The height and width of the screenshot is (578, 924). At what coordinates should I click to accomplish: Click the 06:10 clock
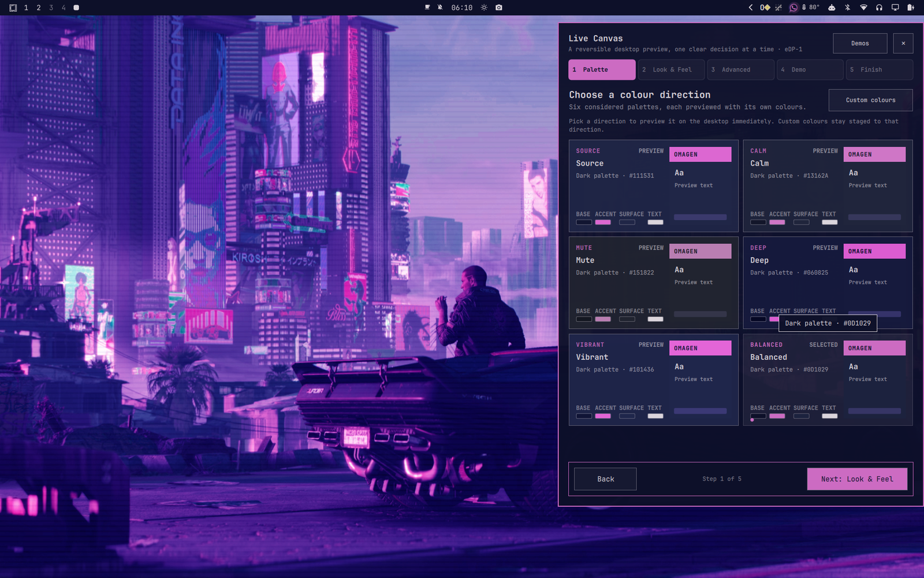tap(462, 8)
